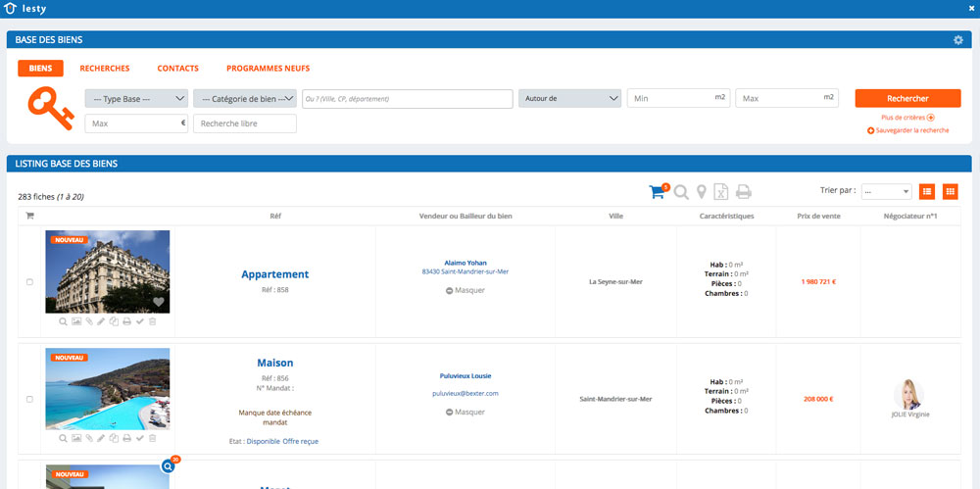Edit Maison 856 with pencil icon
The image size is (980, 489).
101,438
